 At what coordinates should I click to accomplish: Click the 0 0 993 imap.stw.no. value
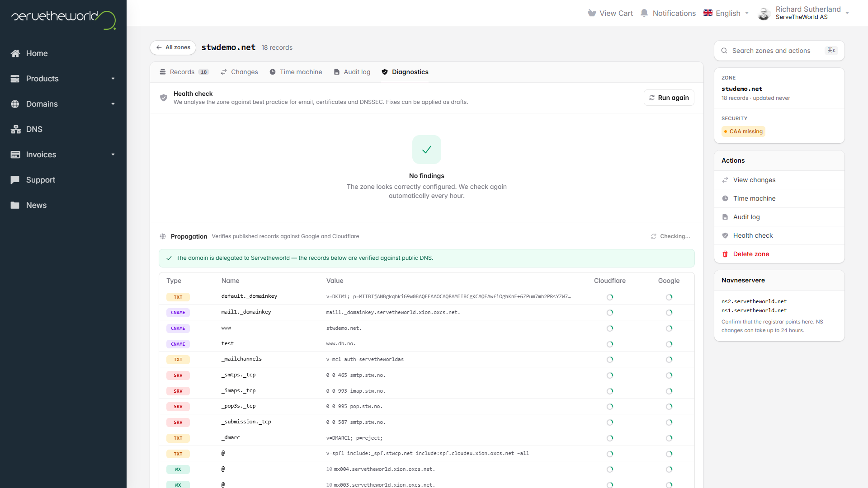(356, 391)
